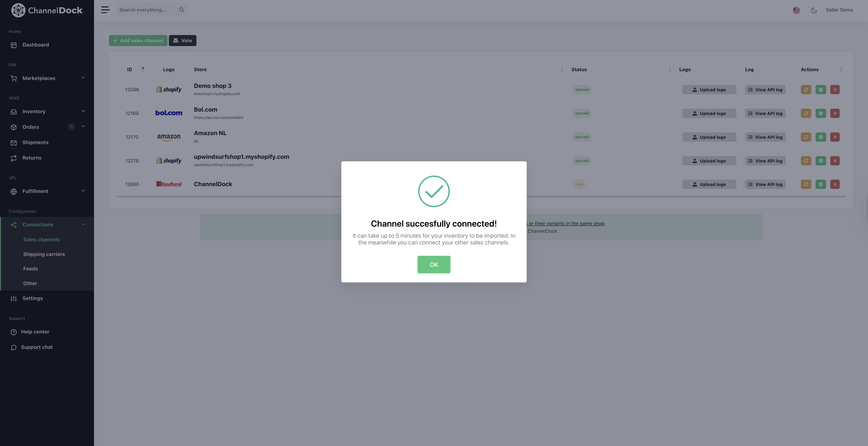
Task: Sort table by Store column arrows
Action: pos(562,69)
